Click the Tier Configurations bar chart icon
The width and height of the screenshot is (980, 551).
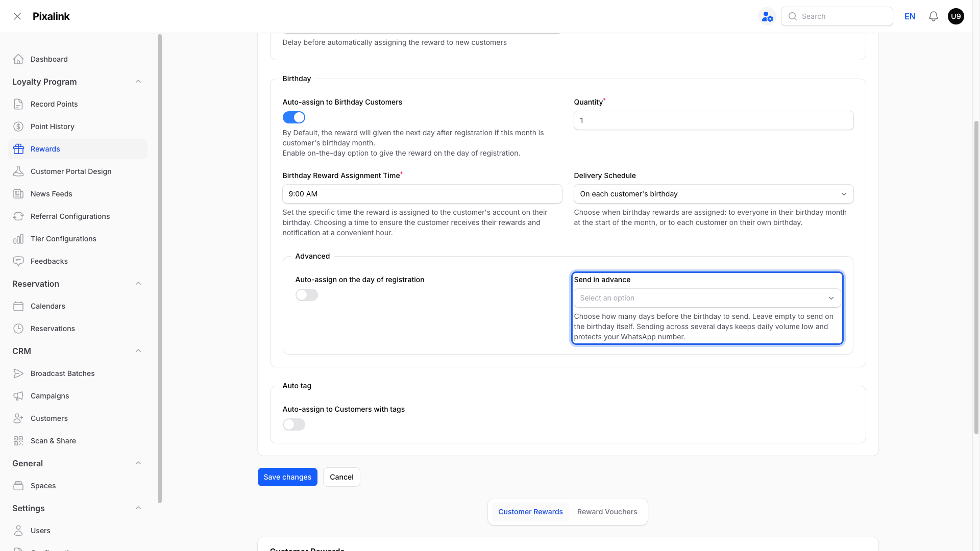[18, 239]
